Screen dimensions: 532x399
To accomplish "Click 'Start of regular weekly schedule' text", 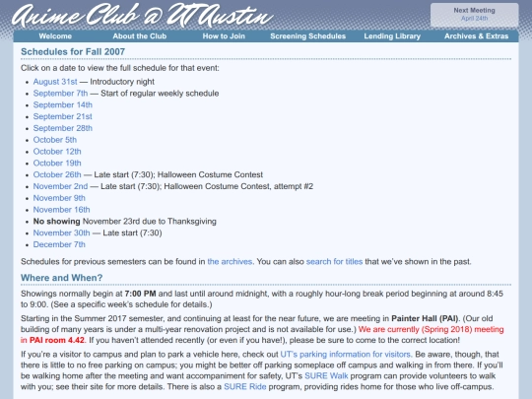I will pos(160,94).
